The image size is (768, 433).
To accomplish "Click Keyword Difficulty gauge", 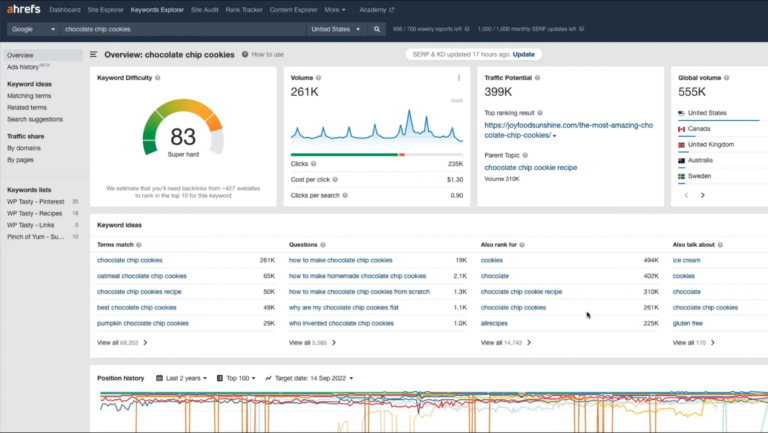I will pyautogui.click(x=183, y=128).
